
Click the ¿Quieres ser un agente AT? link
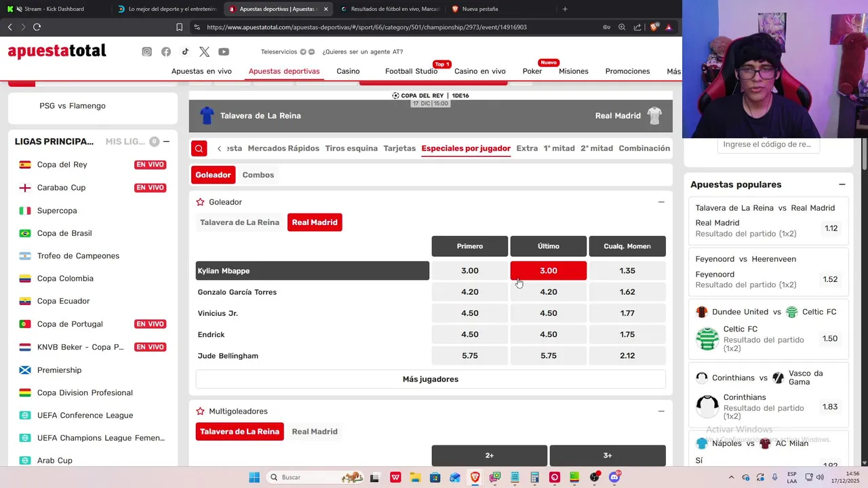click(363, 52)
